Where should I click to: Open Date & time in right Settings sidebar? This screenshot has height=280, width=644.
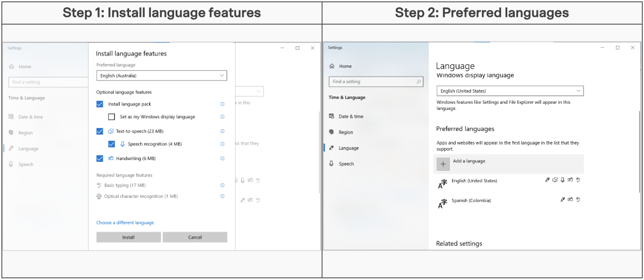[x=351, y=116]
